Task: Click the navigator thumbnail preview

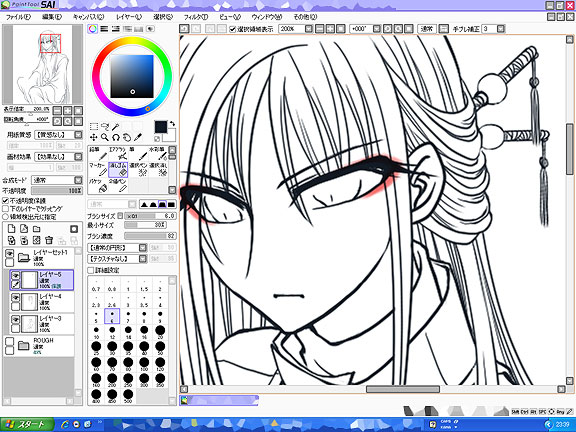Action: tap(43, 64)
